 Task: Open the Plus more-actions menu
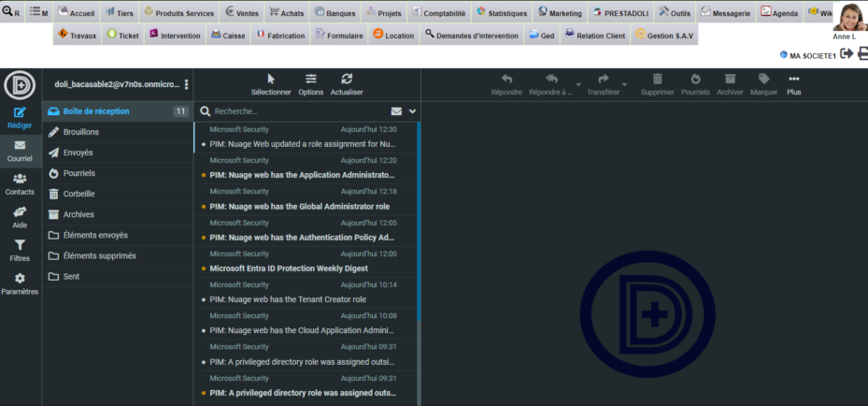click(794, 85)
